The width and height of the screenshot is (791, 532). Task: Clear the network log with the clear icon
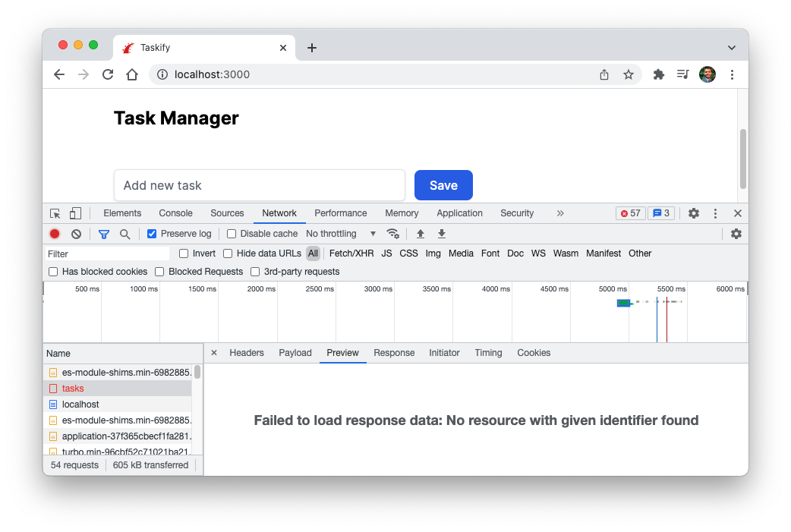coord(75,234)
